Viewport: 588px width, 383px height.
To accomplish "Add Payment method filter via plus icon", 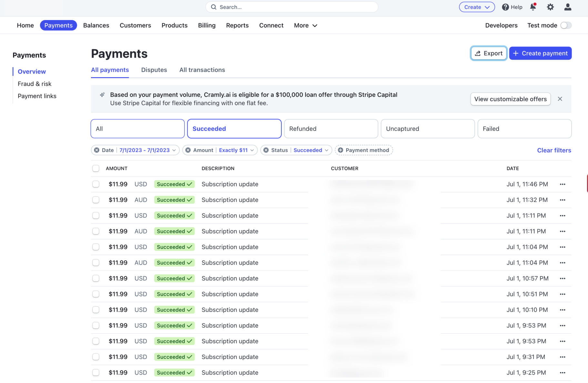I will [x=340, y=150].
